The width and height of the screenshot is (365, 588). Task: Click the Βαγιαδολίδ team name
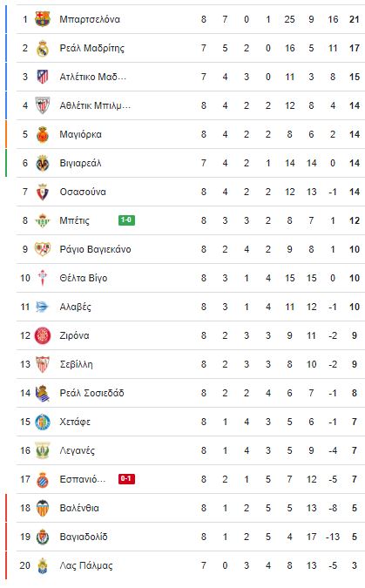[x=84, y=537]
